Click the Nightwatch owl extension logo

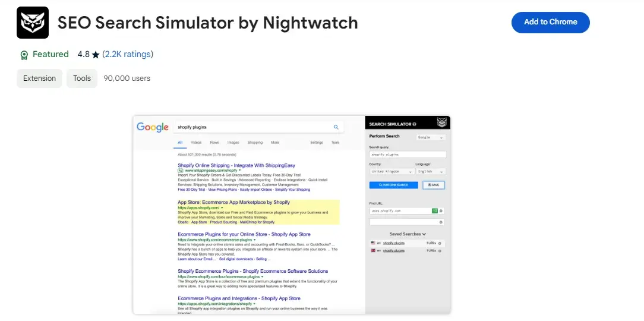coord(33,23)
